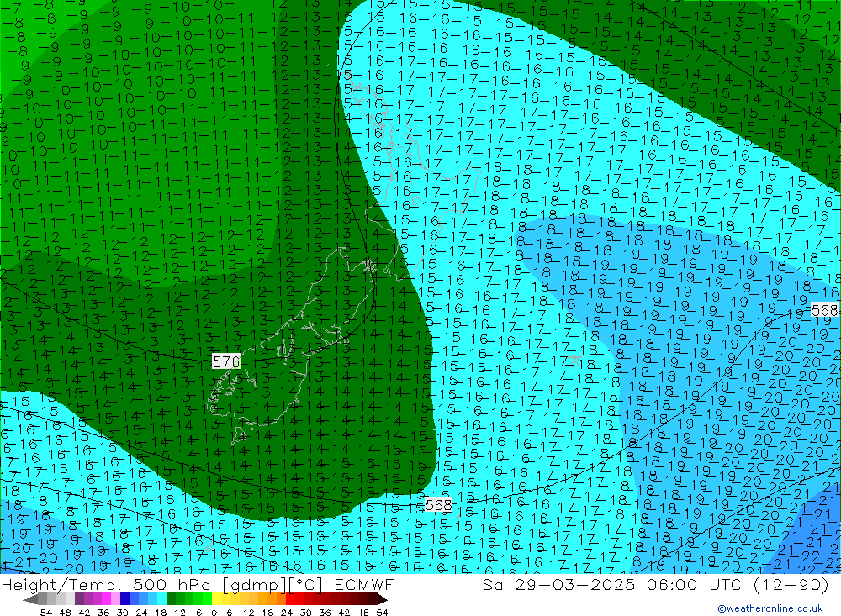Click the gray left arrow of color legend
Viewport: 841px width, 616px height.
coord(29,599)
